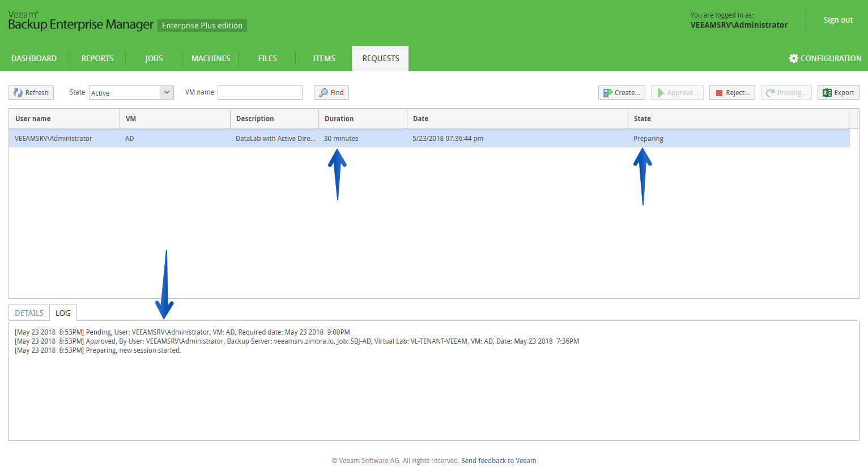Switch to the Files tab

(267, 58)
